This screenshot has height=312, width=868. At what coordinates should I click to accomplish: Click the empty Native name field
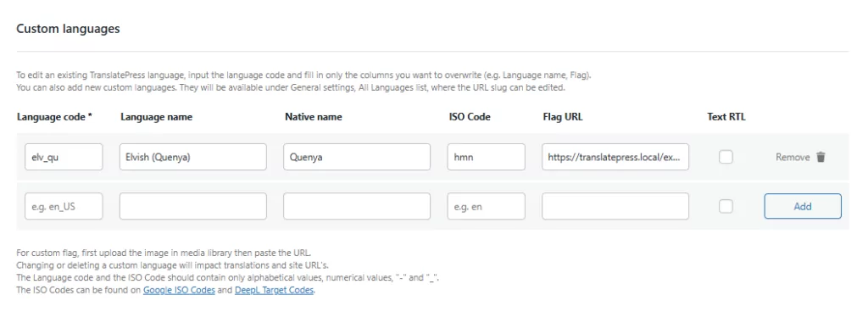point(357,206)
